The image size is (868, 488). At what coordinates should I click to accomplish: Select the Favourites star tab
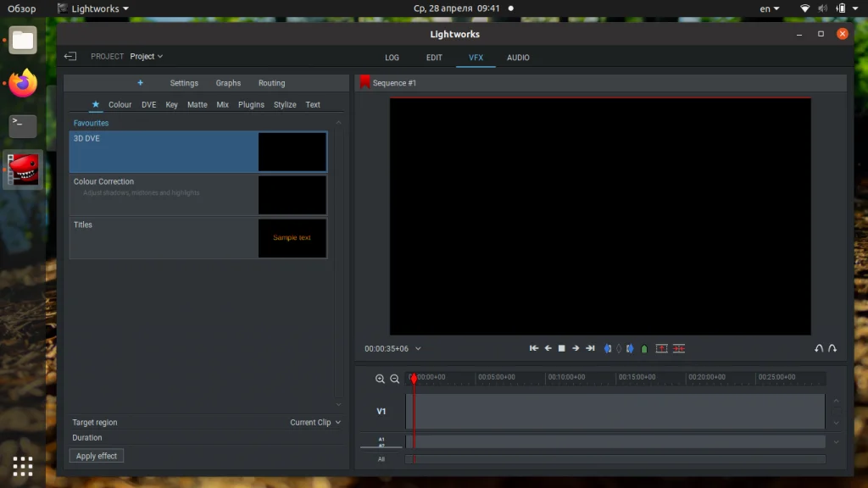click(96, 105)
